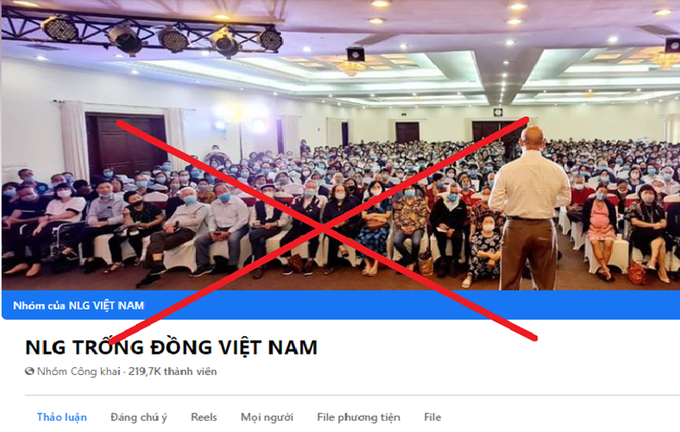Click the blue group banner bar

341,305
